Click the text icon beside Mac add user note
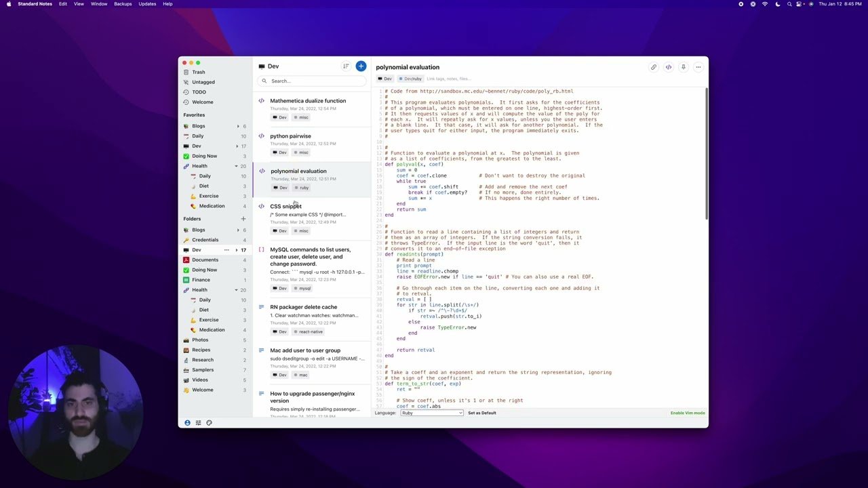 pyautogui.click(x=262, y=350)
